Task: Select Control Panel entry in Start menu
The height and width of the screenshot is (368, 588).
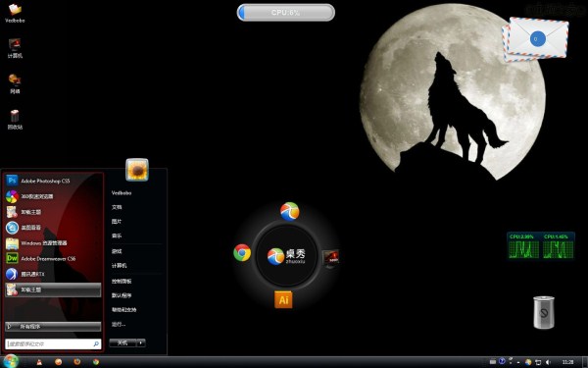Action: click(122, 282)
